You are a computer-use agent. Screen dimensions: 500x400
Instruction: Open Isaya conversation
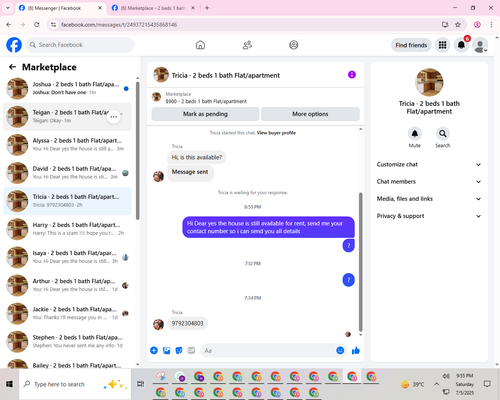[x=67, y=257]
